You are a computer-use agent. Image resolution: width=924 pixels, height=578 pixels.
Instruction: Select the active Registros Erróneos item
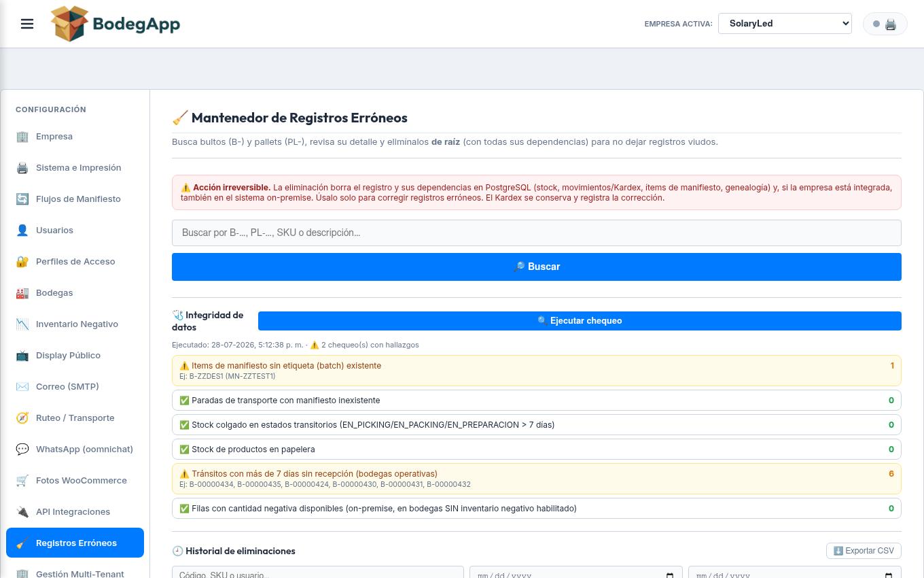75,543
